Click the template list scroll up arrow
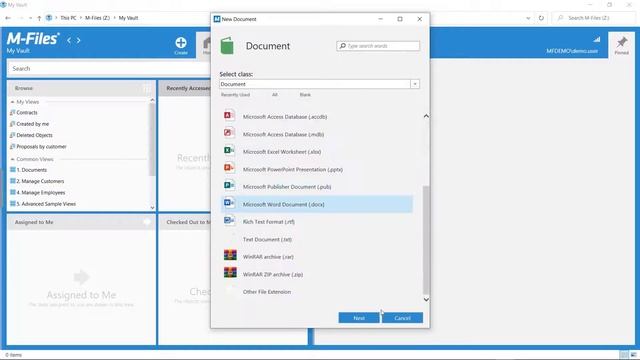Viewport: 640px width, 360px height. [426, 116]
